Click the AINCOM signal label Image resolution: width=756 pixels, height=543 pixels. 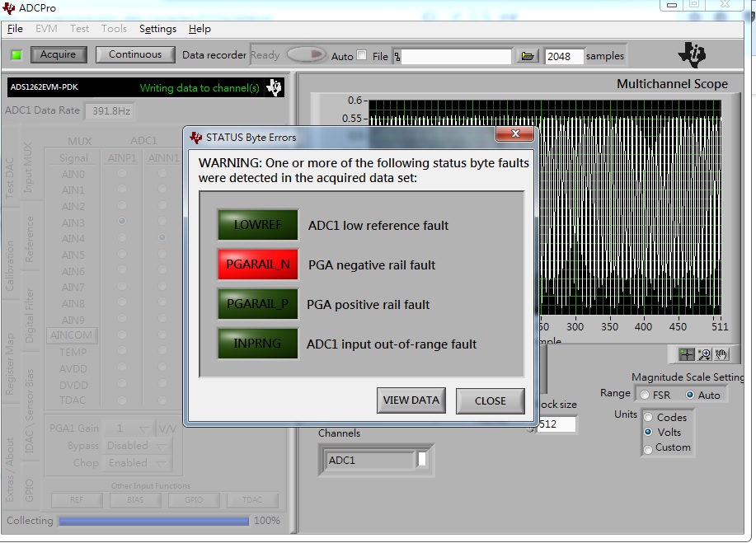pos(72,335)
